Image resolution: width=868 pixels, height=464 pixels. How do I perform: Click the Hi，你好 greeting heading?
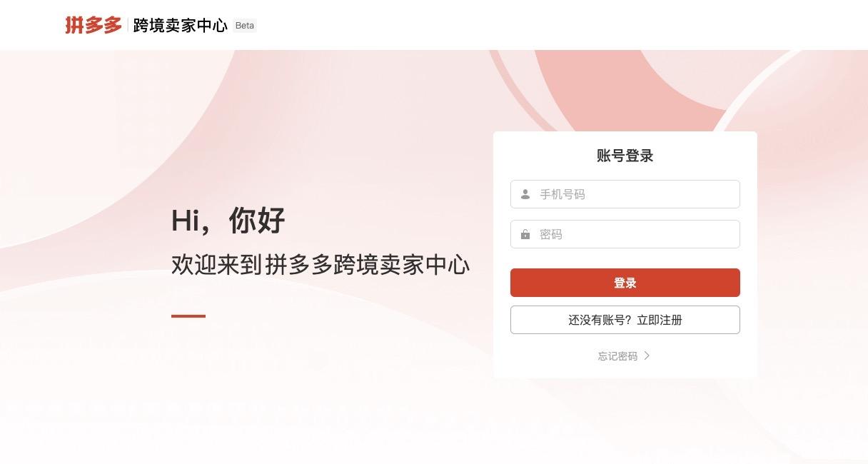click(x=228, y=221)
